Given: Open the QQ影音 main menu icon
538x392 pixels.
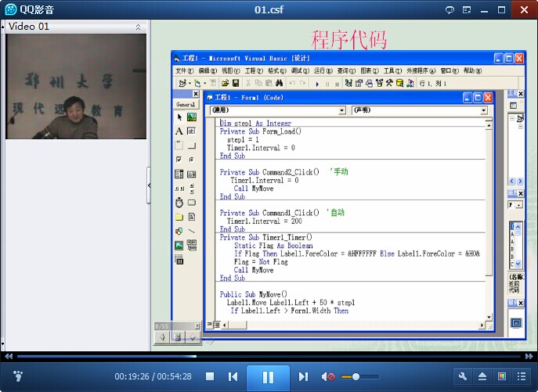Looking at the screenshot, I should (x=467, y=10).
